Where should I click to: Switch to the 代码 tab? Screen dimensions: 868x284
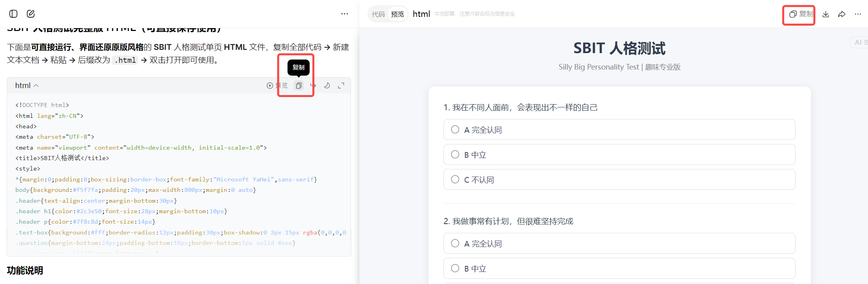378,14
